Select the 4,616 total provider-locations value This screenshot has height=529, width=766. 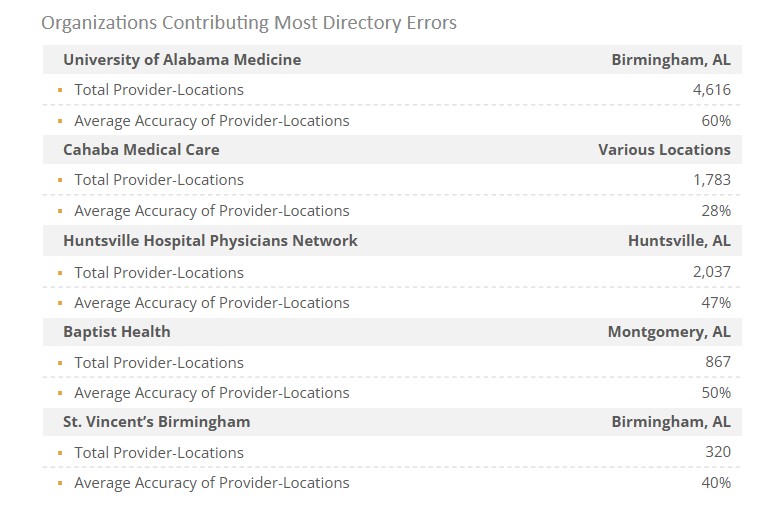click(x=711, y=89)
